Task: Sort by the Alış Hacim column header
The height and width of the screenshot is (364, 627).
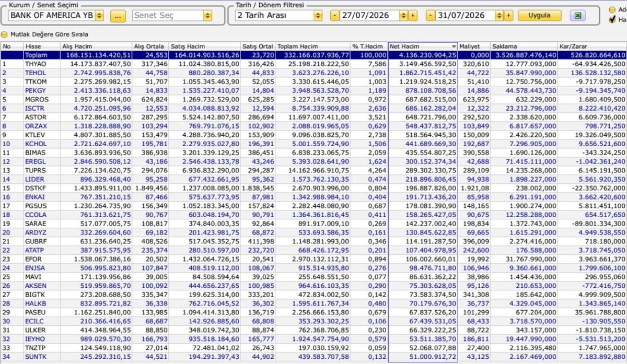Action: (96, 46)
